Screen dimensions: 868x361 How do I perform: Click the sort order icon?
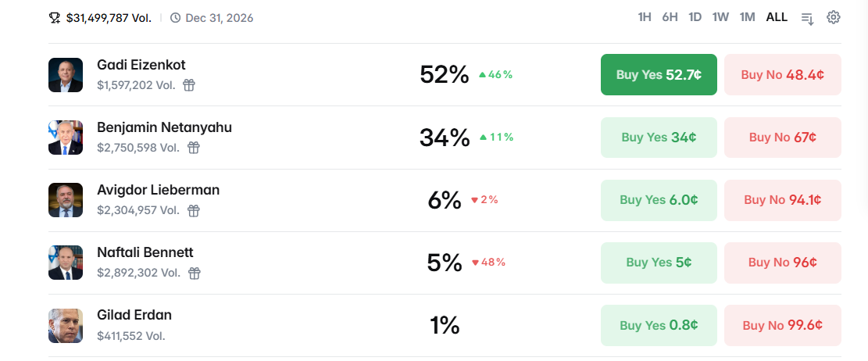click(x=807, y=18)
